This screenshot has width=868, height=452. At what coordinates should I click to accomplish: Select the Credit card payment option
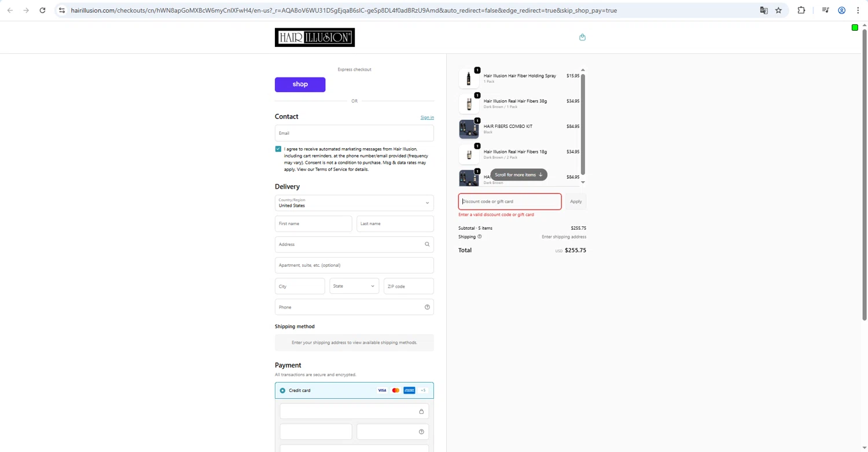click(282, 391)
